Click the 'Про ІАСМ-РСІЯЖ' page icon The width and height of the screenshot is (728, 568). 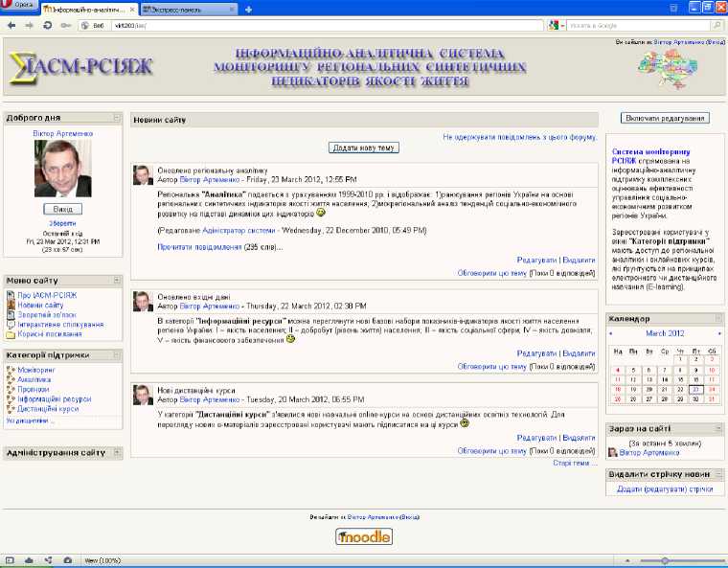(11, 295)
